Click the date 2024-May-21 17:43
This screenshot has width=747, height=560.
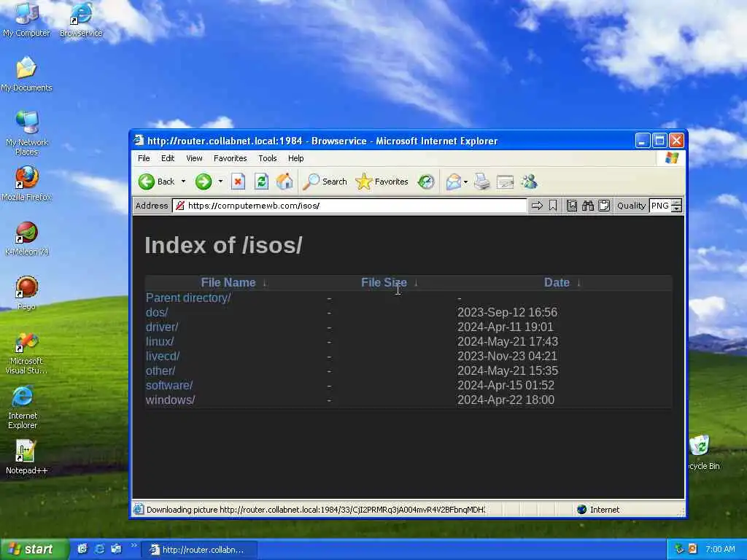508,341
